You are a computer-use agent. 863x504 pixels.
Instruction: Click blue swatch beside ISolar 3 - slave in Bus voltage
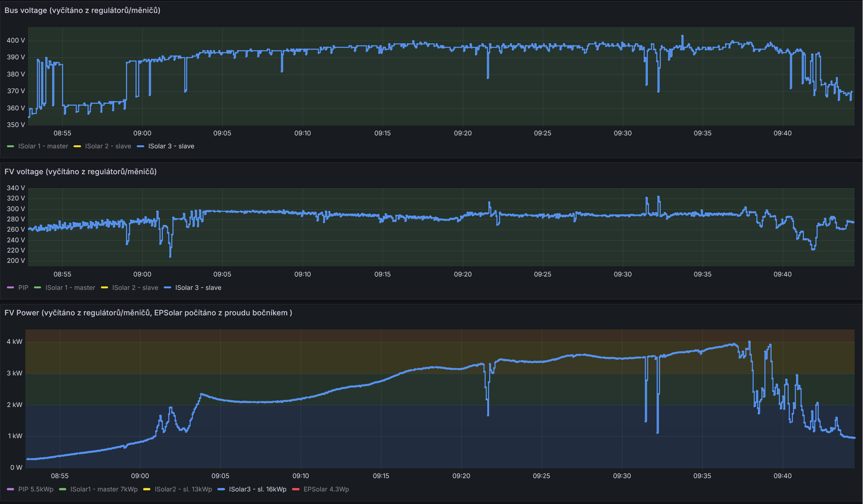(x=140, y=146)
